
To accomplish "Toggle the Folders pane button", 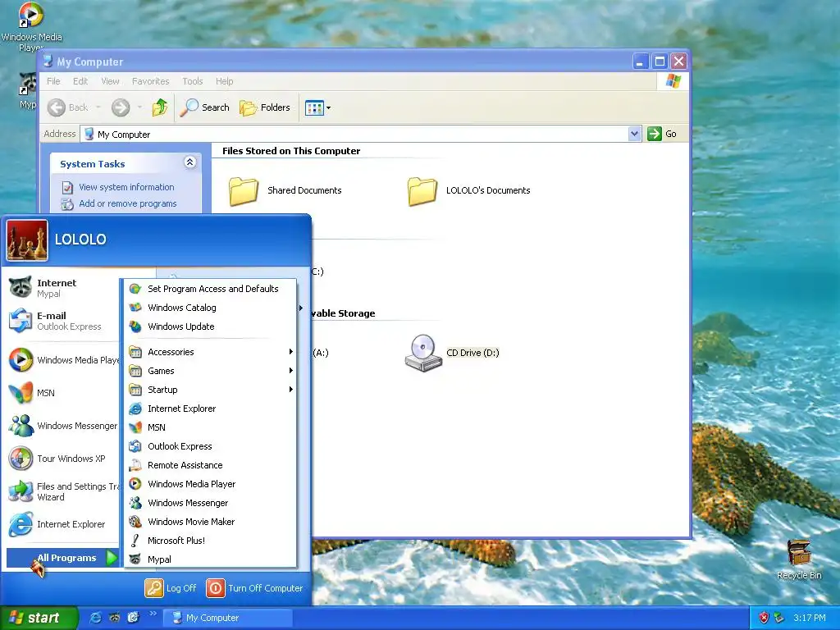I will click(x=265, y=107).
